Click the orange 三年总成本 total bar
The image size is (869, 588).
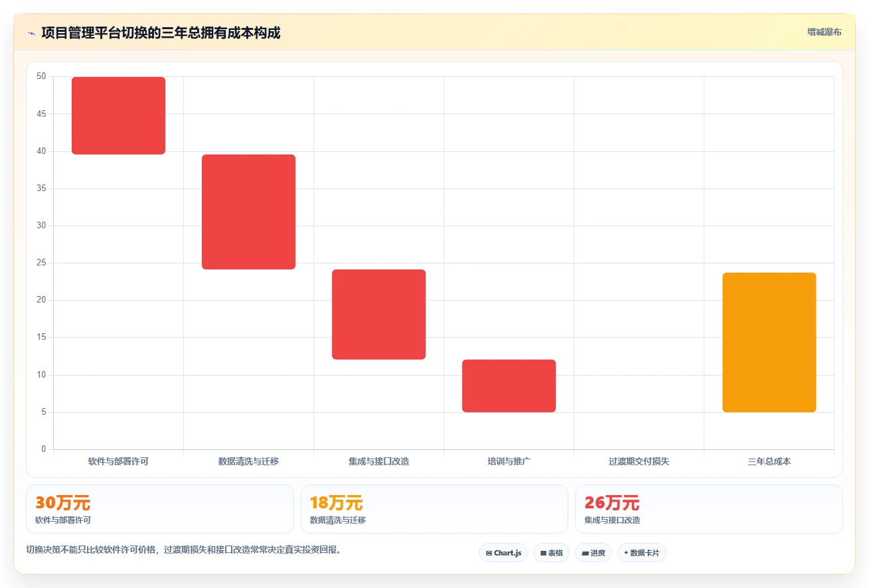(769, 342)
